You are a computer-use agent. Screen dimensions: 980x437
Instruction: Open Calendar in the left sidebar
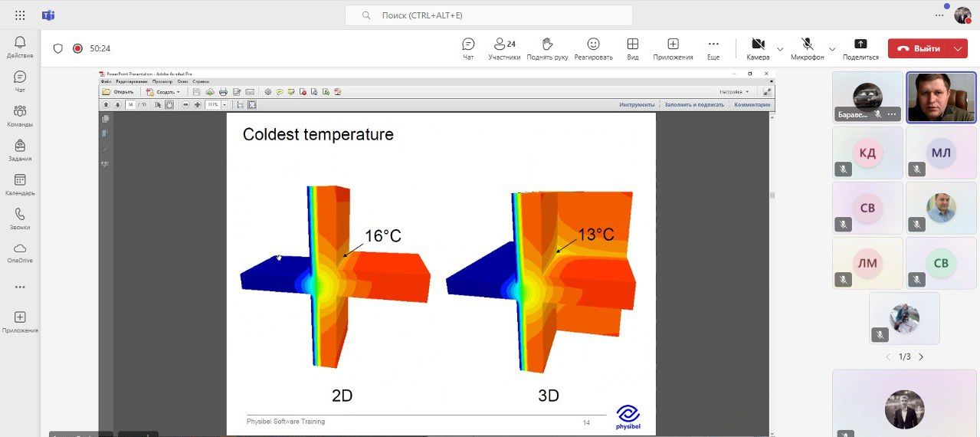pyautogui.click(x=20, y=184)
